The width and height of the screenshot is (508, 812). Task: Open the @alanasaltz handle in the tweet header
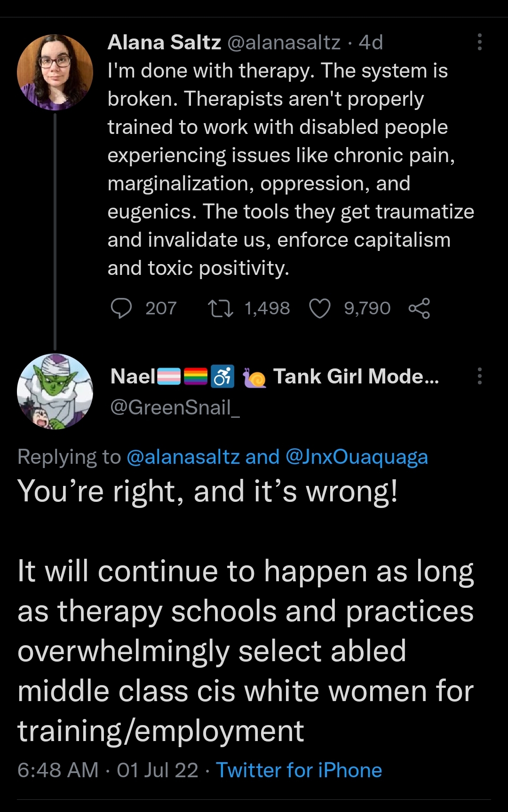pyautogui.click(x=284, y=43)
